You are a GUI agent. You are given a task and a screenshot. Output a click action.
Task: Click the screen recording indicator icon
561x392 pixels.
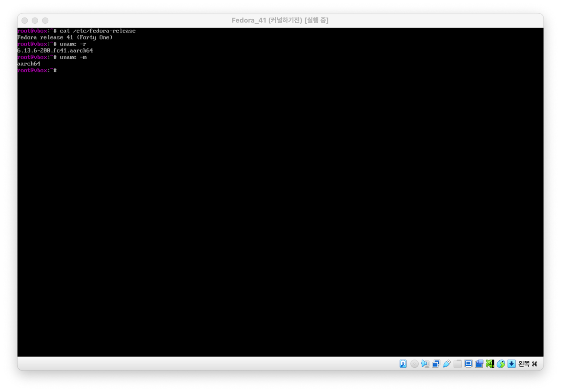tap(479, 363)
